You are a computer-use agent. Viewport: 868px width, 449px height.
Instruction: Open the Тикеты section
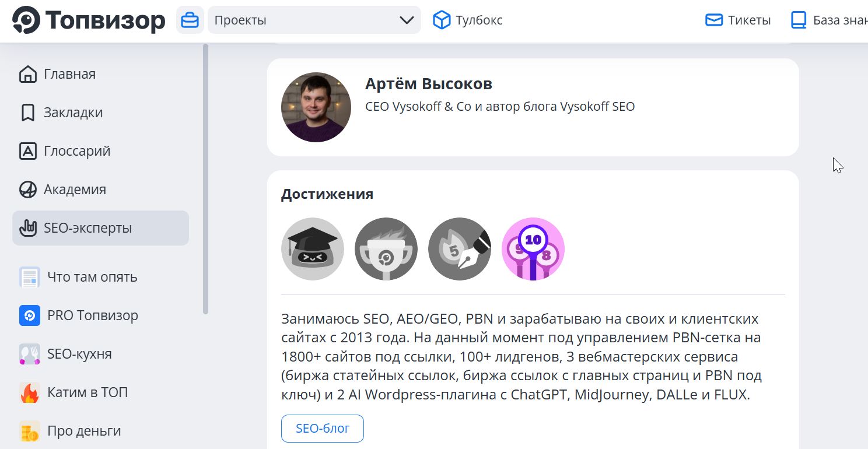(738, 20)
